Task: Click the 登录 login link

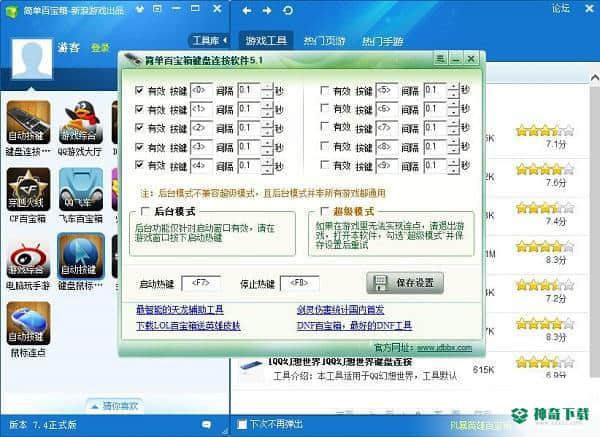Action: [x=100, y=48]
